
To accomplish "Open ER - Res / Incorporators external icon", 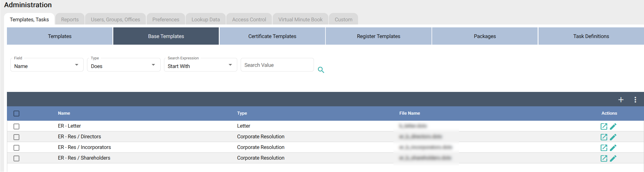I will tap(604, 148).
